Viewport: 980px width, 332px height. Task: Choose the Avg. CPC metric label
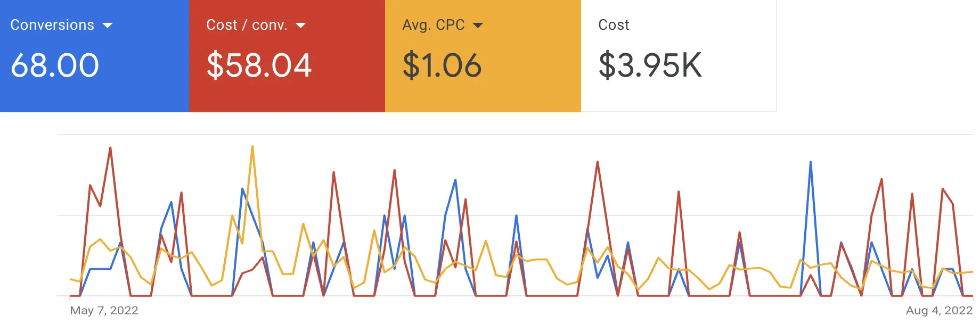point(434,25)
